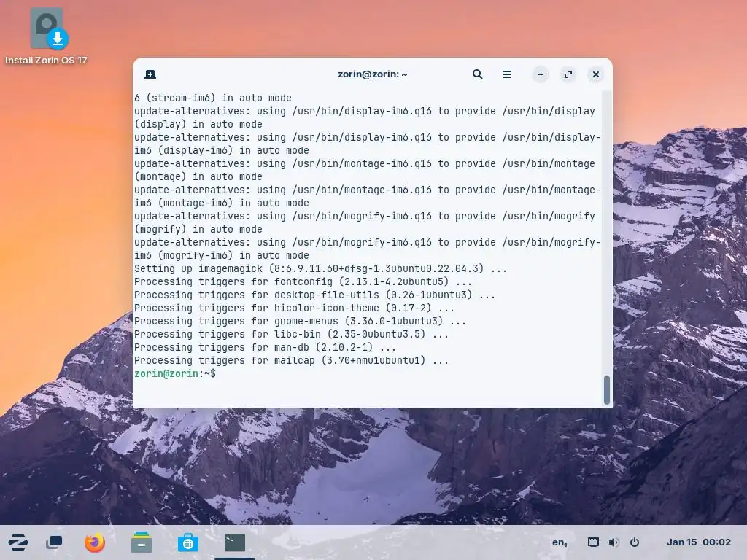The height and width of the screenshot is (560, 747).
Task: Open the Jan 15 00:02 clock calendar
Action: click(x=698, y=542)
